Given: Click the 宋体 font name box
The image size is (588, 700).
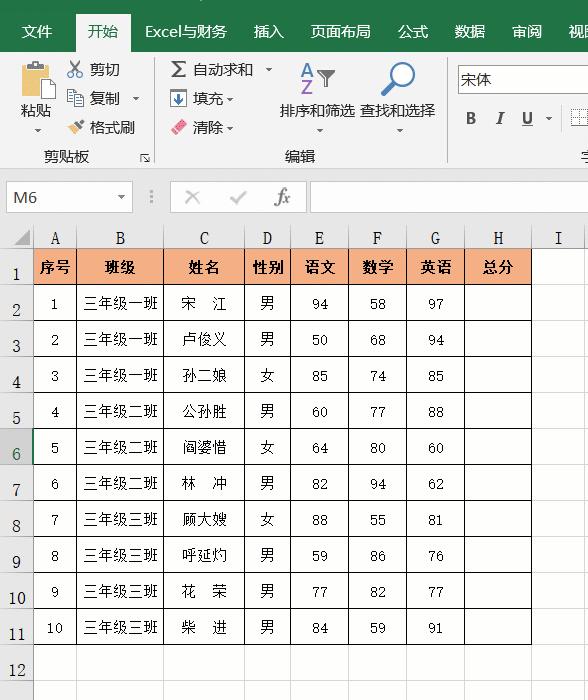Looking at the screenshot, I should [x=523, y=80].
